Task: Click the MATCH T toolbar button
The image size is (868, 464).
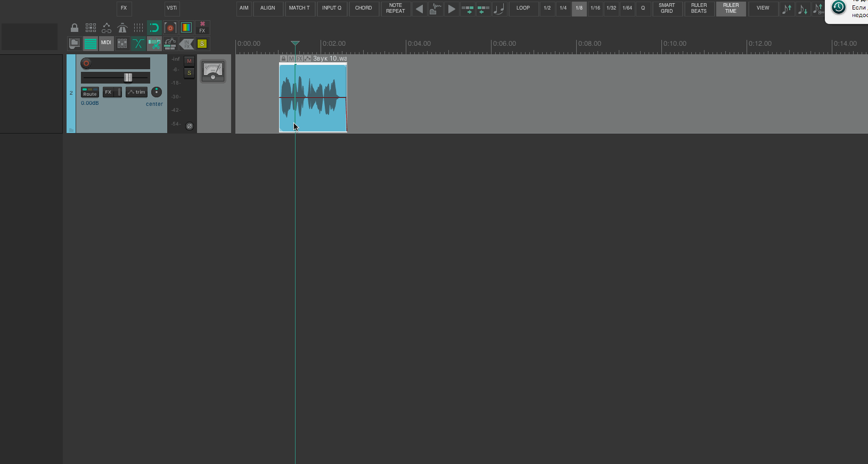Action: click(x=299, y=9)
